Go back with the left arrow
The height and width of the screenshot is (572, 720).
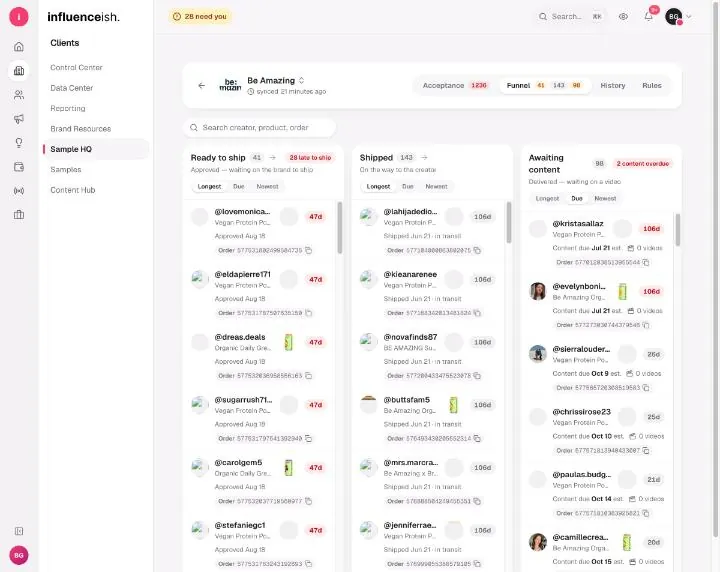coord(202,85)
